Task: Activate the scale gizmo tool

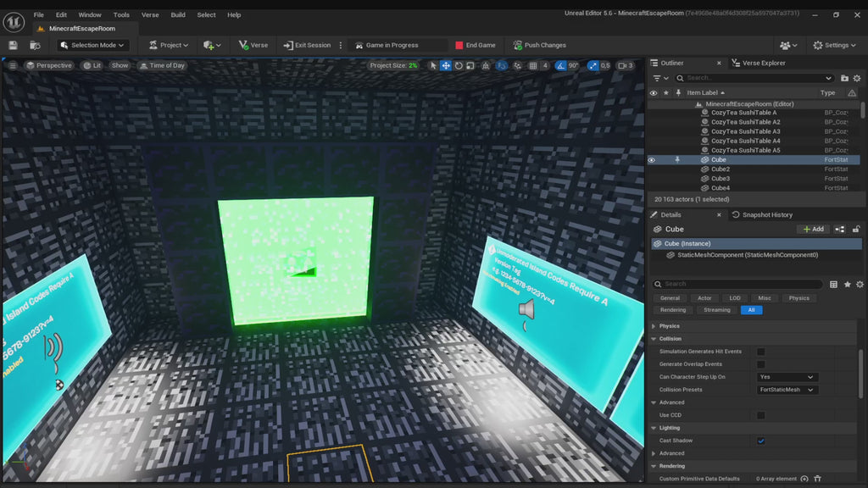Action: (x=470, y=65)
